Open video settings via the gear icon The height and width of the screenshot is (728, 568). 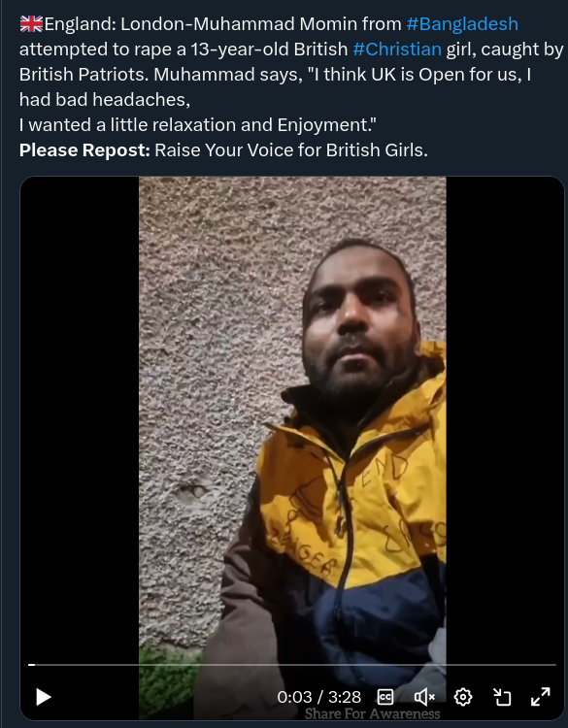[462, 696]
